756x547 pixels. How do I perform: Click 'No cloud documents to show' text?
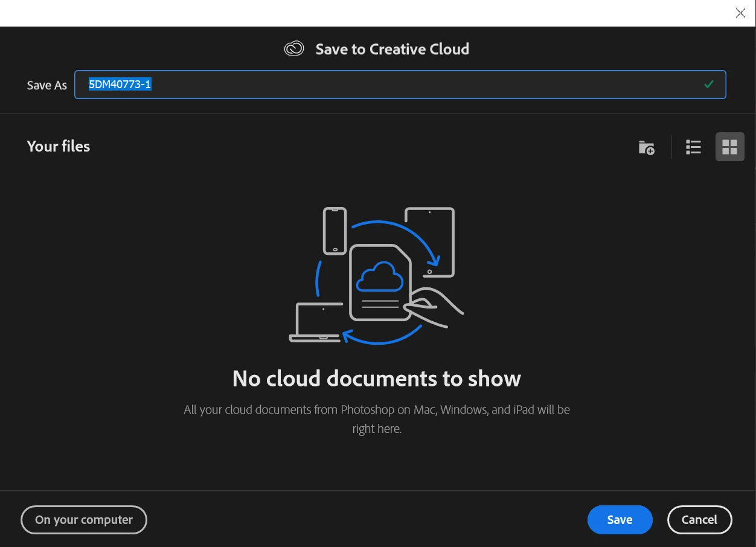click(x=377, y=379)
